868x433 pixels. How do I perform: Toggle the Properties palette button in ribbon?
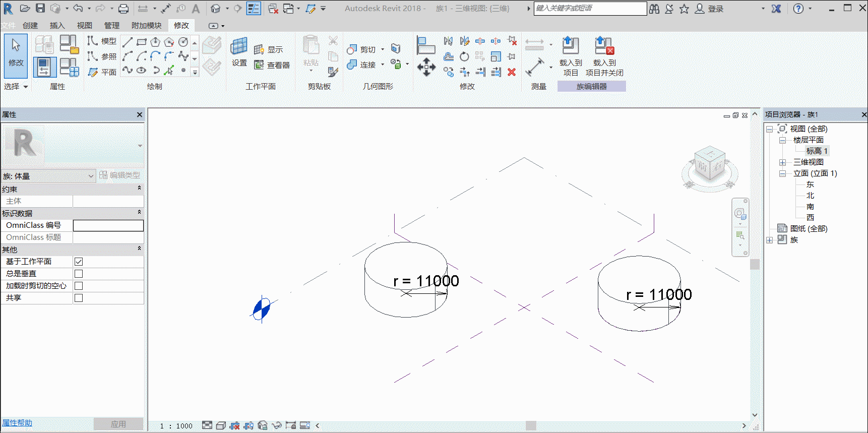tap(44, 67)
